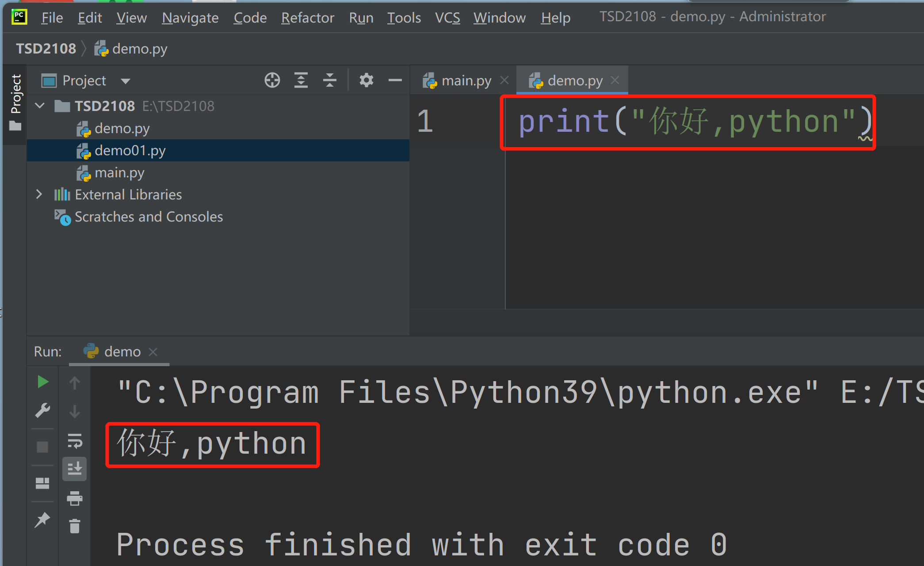Toggle Scroll to End in console
The image size is (924, 566).
(74, 469)
